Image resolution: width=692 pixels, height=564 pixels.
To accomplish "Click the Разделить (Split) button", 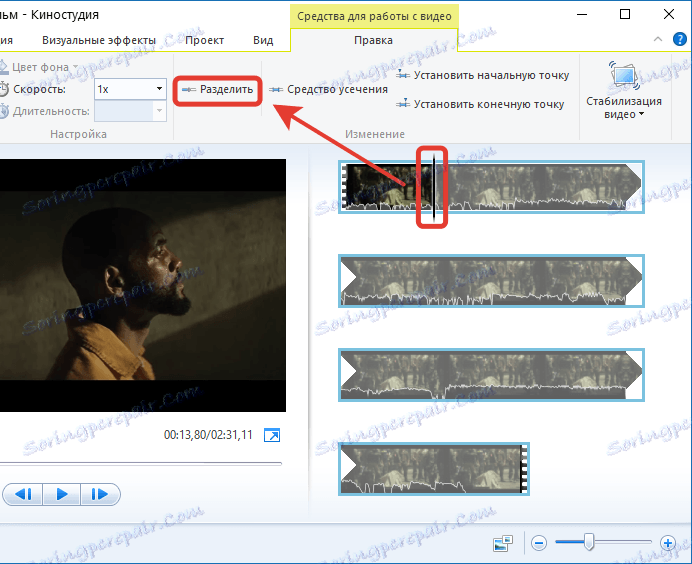I will click(x=218, y=90).
